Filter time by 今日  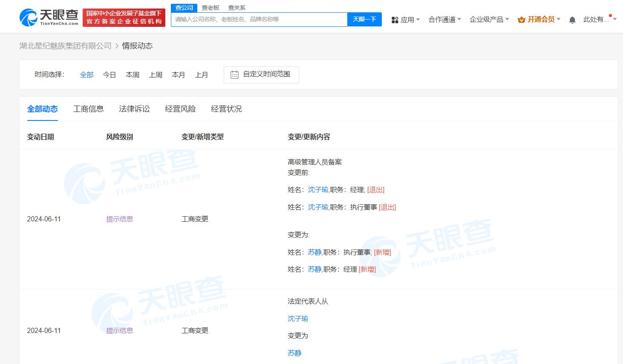coord(110,75)
